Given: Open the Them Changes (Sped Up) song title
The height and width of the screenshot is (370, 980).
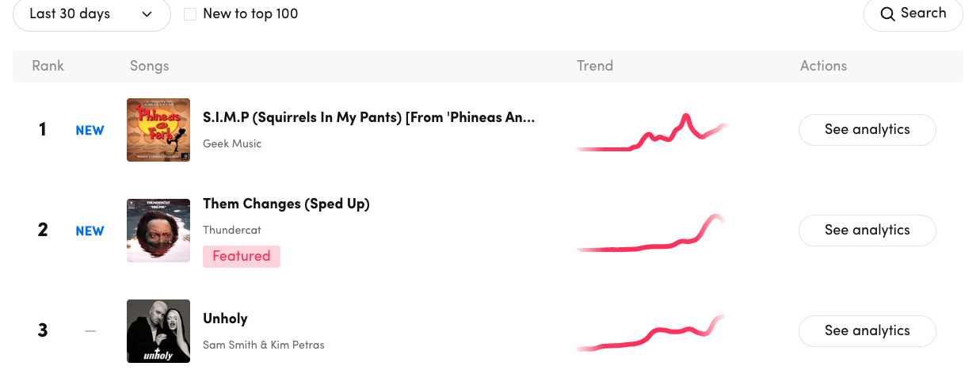Looking at the screenshot, I should click(286, 204).
